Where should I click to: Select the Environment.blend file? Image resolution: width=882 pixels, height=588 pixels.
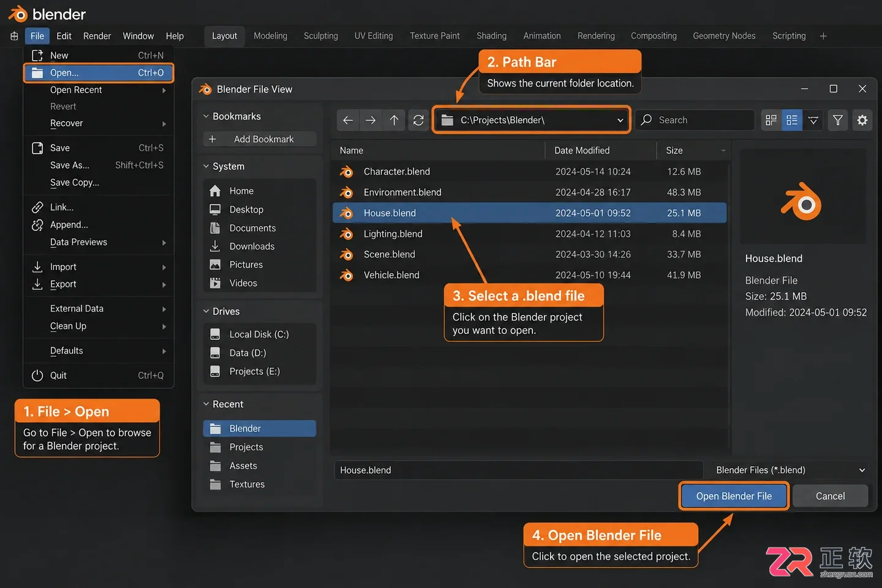pos(529,192)
